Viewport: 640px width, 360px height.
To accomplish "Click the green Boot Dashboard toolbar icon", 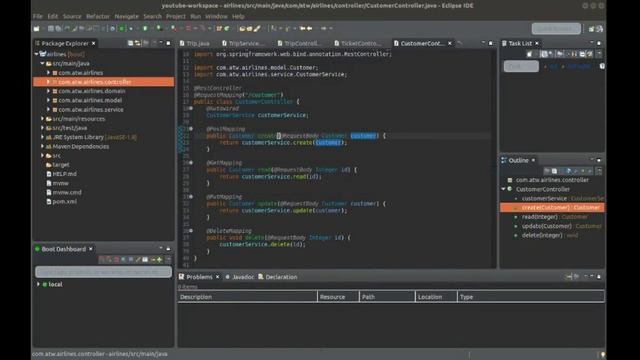I will pos(122,29).
